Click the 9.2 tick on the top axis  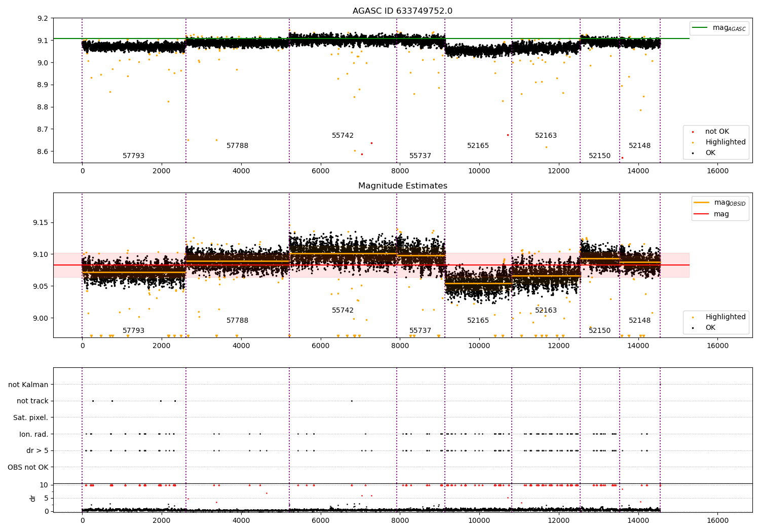(x=43, y=19)
